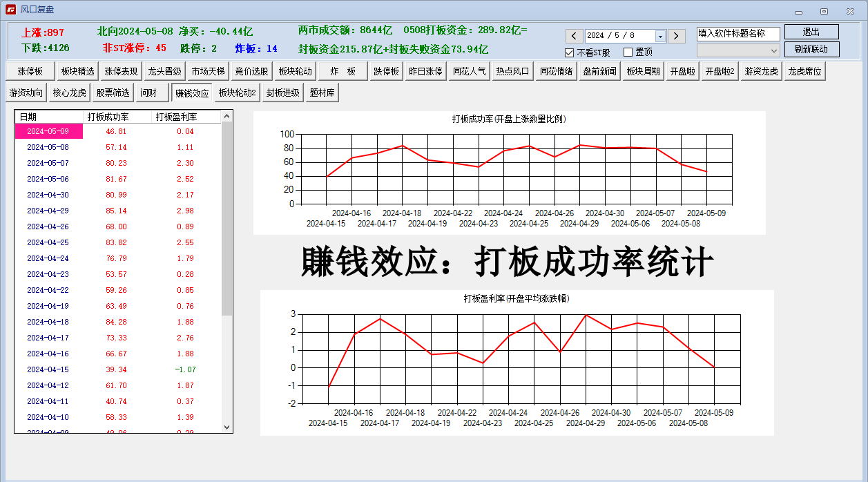Open the 开盘啦2 tab
The image size is (868, 482).
coord(720,71)
